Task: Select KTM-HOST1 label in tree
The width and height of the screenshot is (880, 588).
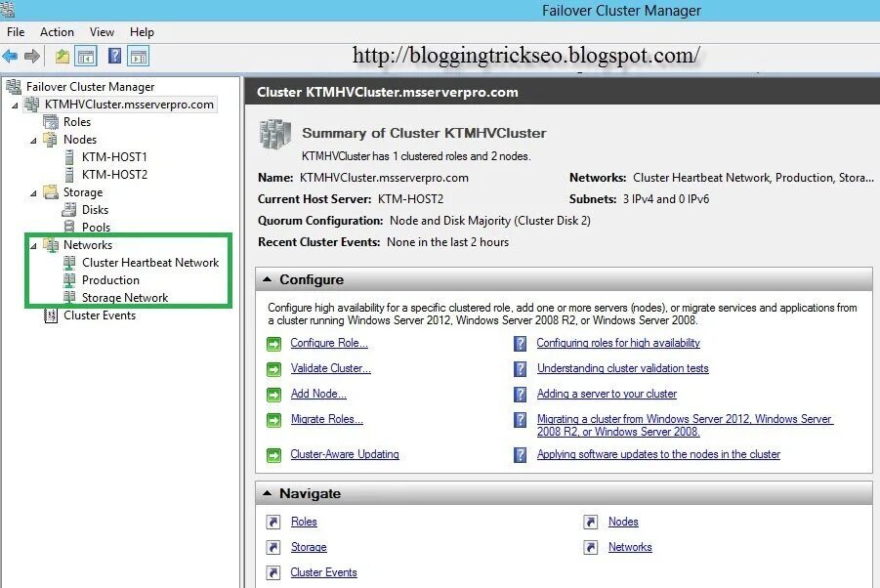Action: (114, 157)
